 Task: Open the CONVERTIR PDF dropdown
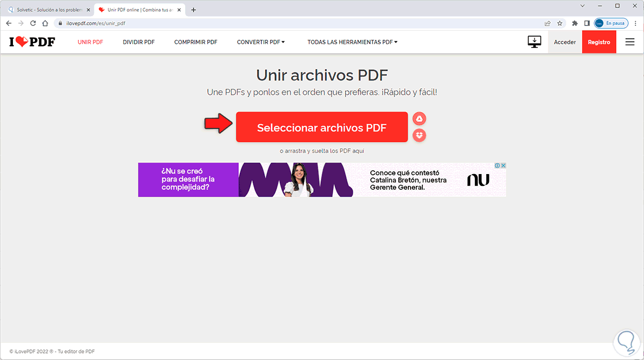261,41
